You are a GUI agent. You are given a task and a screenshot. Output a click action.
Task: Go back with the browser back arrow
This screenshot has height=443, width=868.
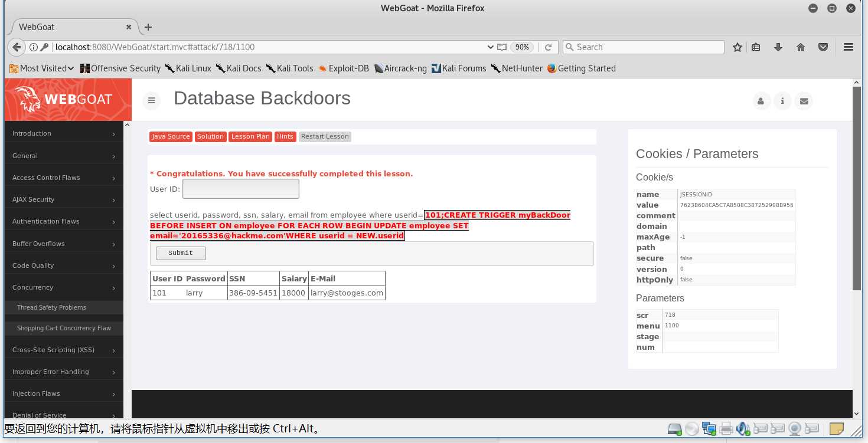[x=16, y=47]
